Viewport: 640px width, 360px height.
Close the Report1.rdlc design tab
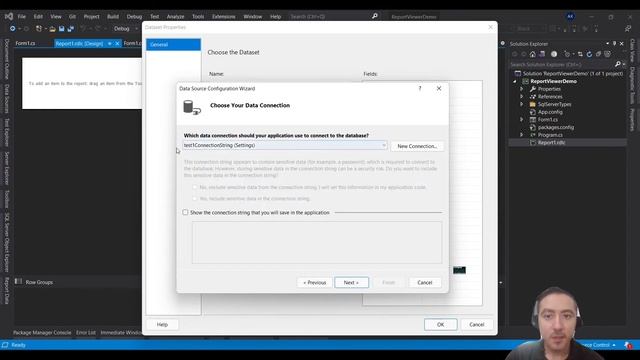point(117,43)
